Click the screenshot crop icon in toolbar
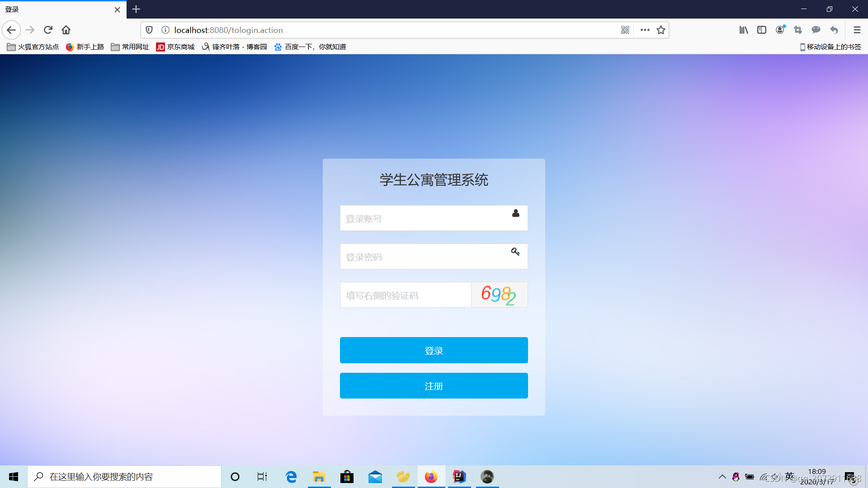 point(798,30)
